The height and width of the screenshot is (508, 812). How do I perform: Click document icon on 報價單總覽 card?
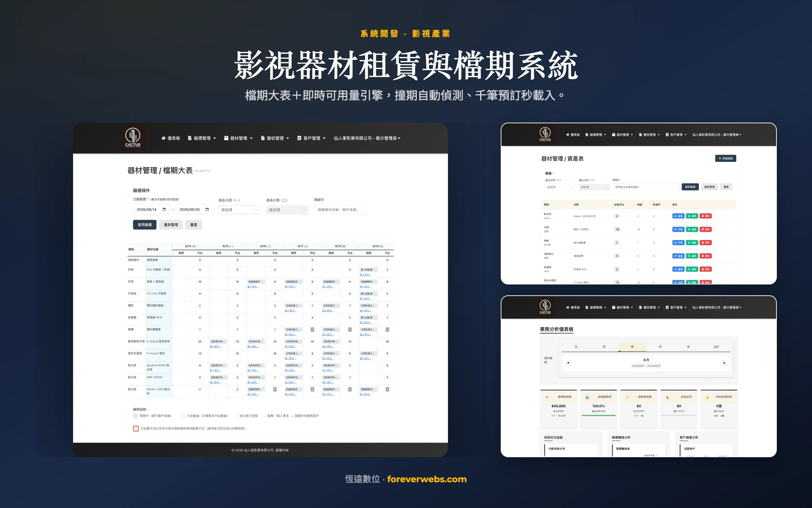[547, 397]
